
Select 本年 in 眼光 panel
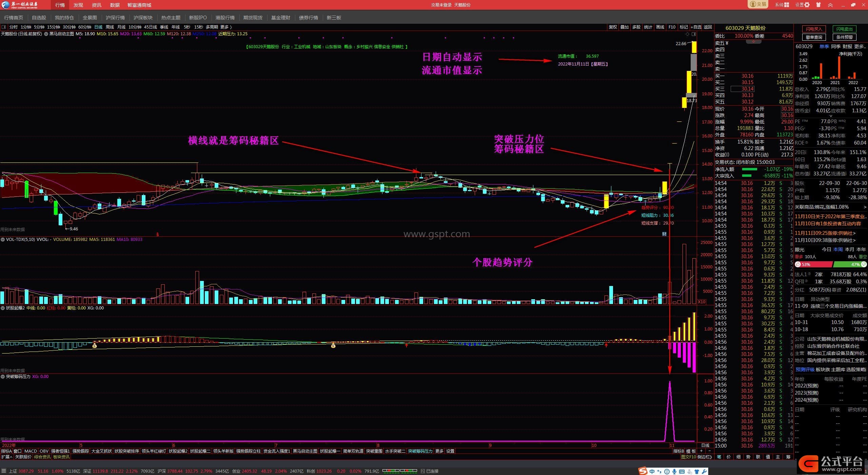[x=861, y=249]
